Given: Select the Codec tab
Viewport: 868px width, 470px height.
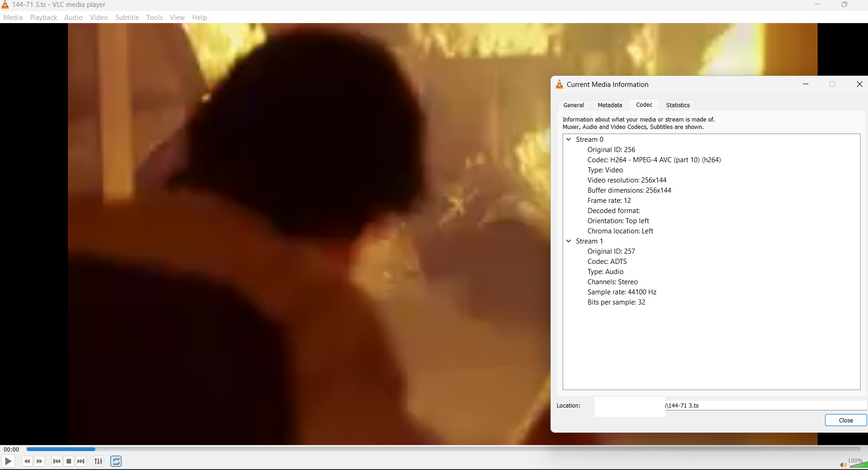Looking at the screenshot, I should pos(644,105).
